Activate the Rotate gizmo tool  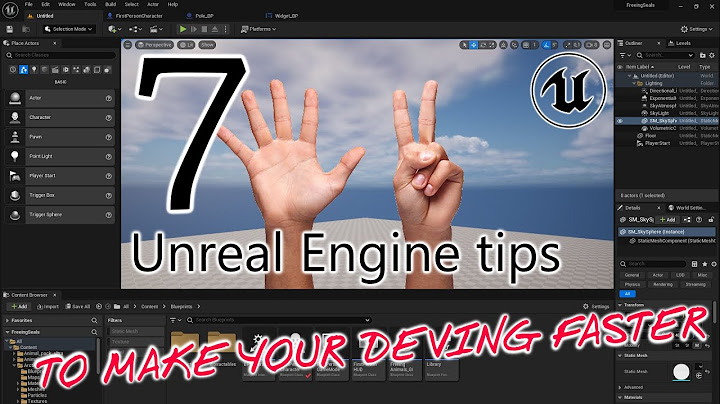click(x=483, y=45)
